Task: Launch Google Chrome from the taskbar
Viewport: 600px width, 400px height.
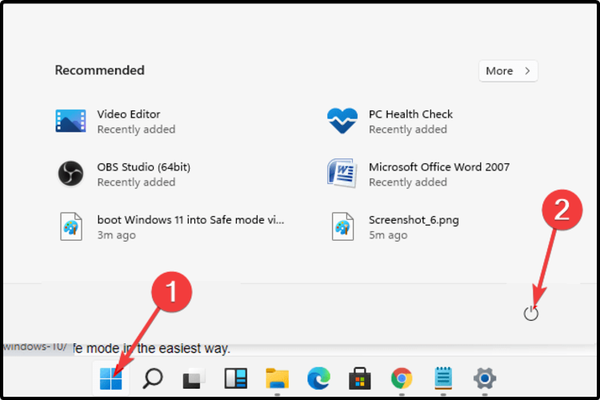Action: tap(402, 378)
